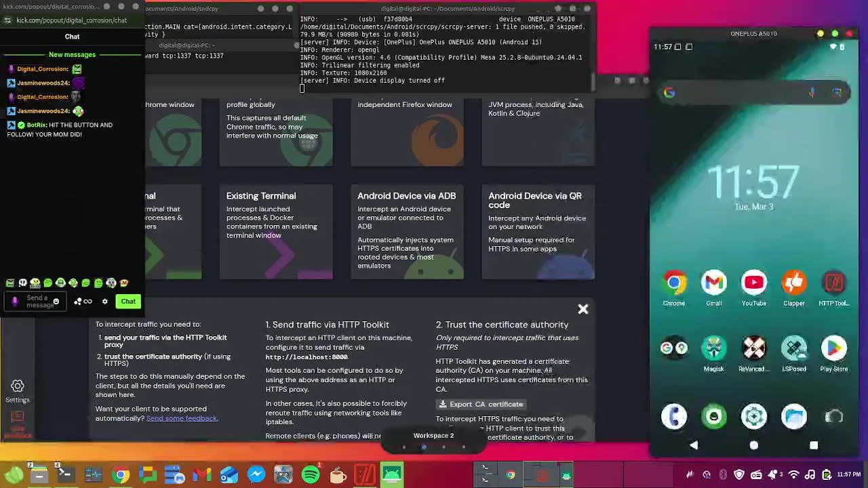This screenshot has height=488, width=868.
Task: Click the BotRix username in chat
Action: (37, 125)
